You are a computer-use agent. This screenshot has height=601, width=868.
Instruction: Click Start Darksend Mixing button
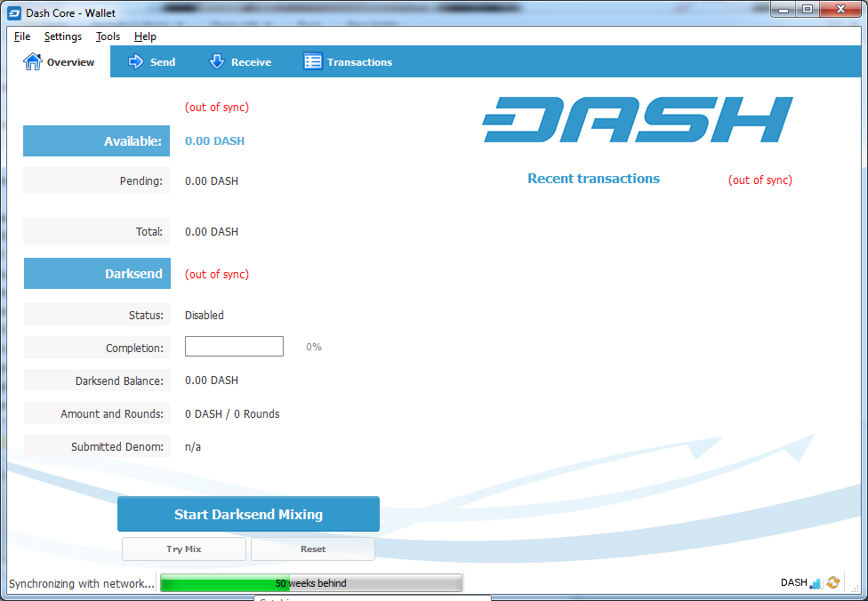248,514
